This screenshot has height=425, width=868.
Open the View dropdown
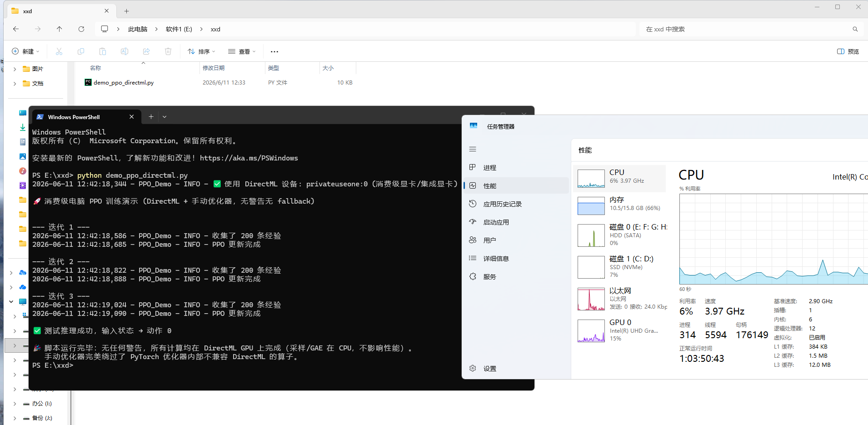click(x=242, y=51)
